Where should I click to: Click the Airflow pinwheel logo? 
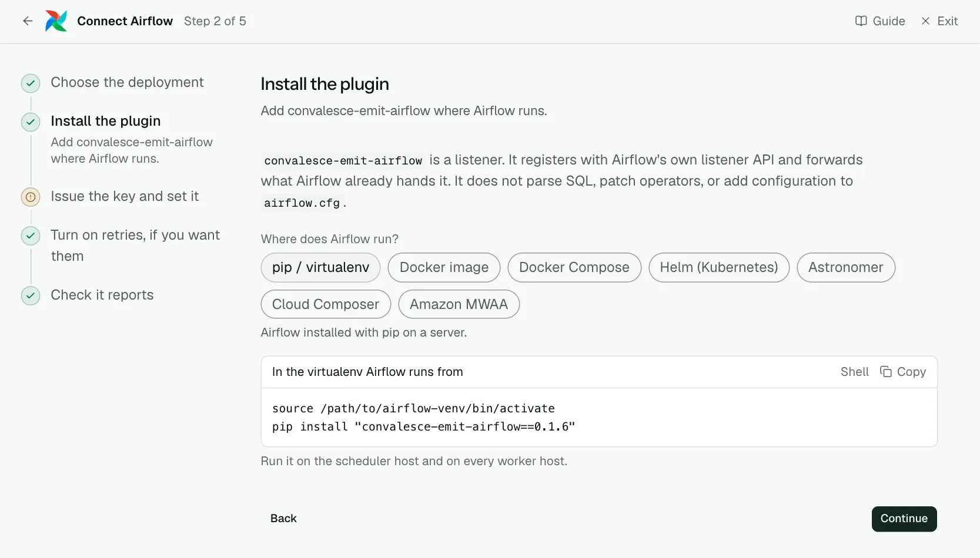56,21
